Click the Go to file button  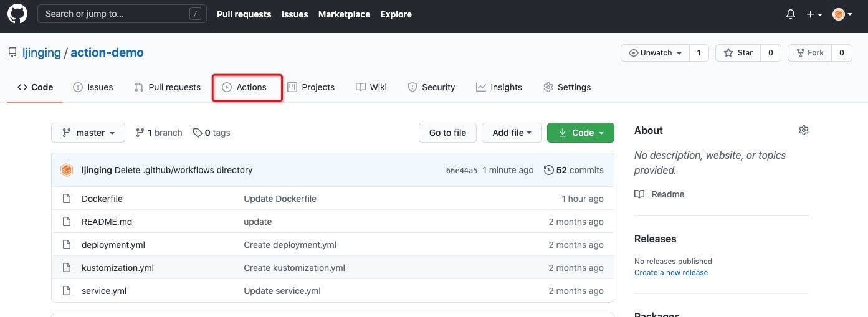447,133
